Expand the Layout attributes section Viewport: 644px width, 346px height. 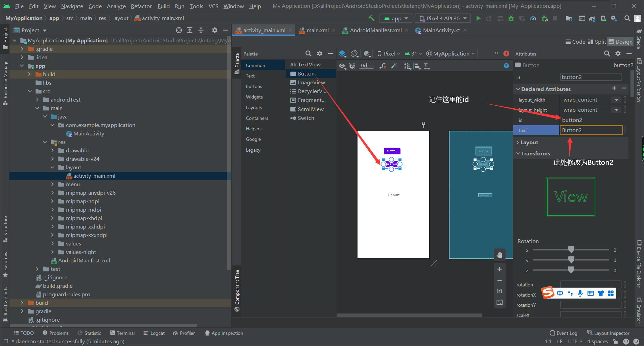click(x=529, y=143)
